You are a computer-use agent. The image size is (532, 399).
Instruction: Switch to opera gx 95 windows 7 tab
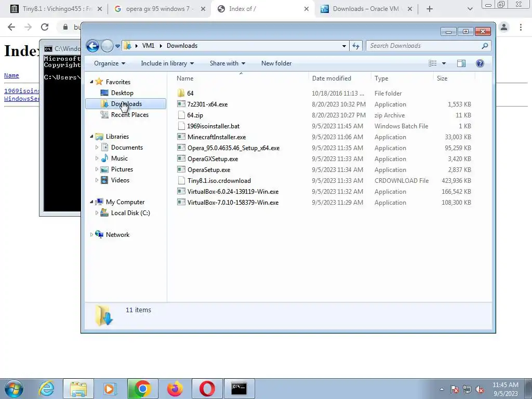point(159,9)
